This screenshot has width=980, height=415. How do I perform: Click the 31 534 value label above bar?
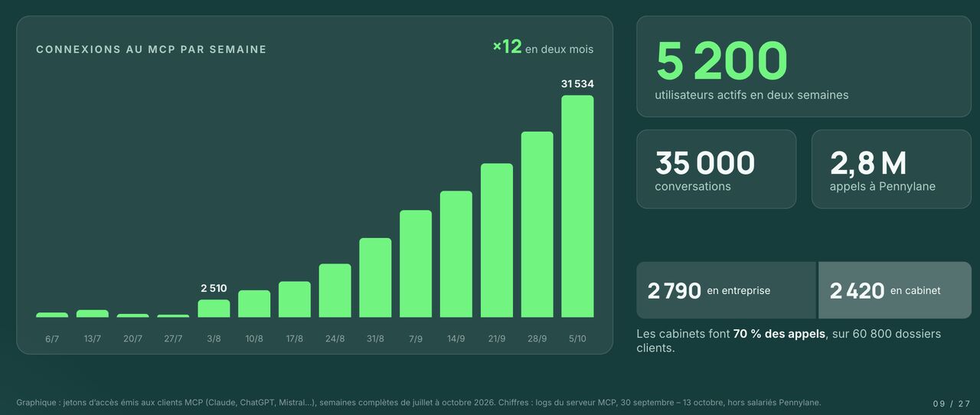pos(577,83)
